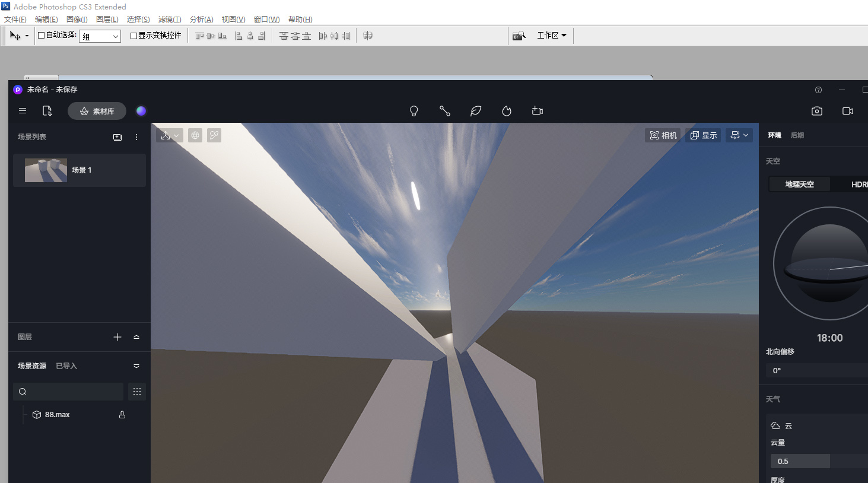Click the lightbulb lighting icon
This screenshot has height=483, width=868.
(414, 111)
